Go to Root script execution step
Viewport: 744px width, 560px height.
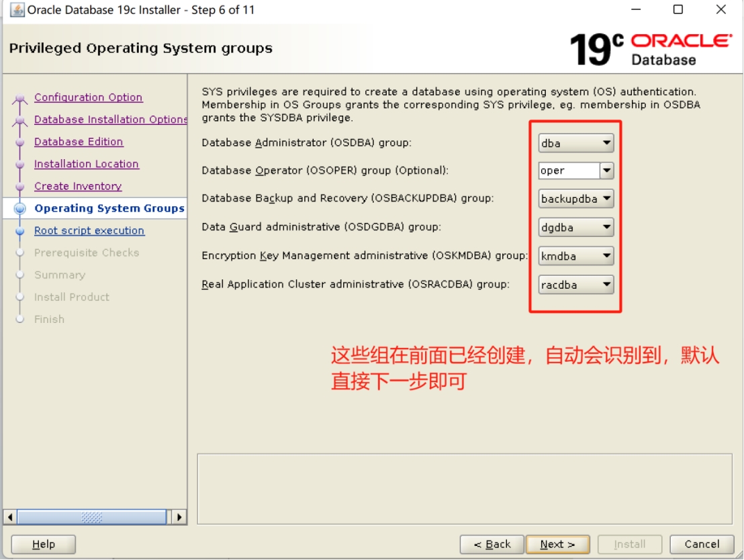(89, 230)
